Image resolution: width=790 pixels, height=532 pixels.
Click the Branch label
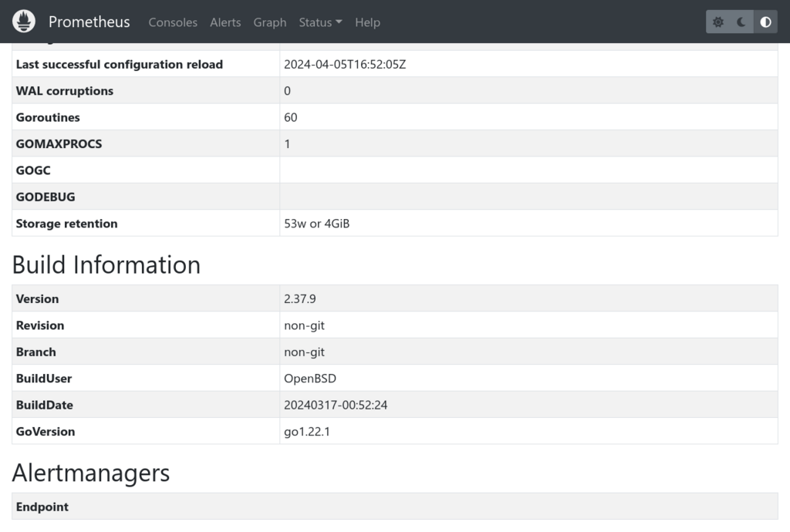(x=35, y=352)
